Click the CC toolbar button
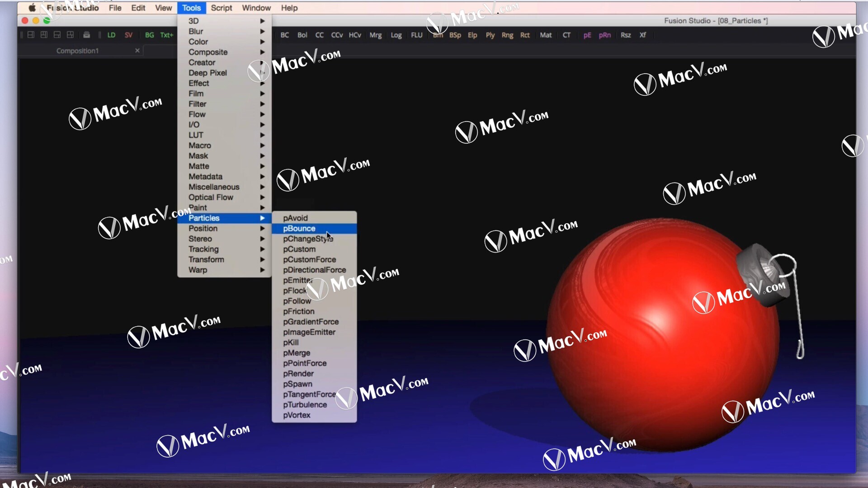868x488 pixels. tap(320, 35)
